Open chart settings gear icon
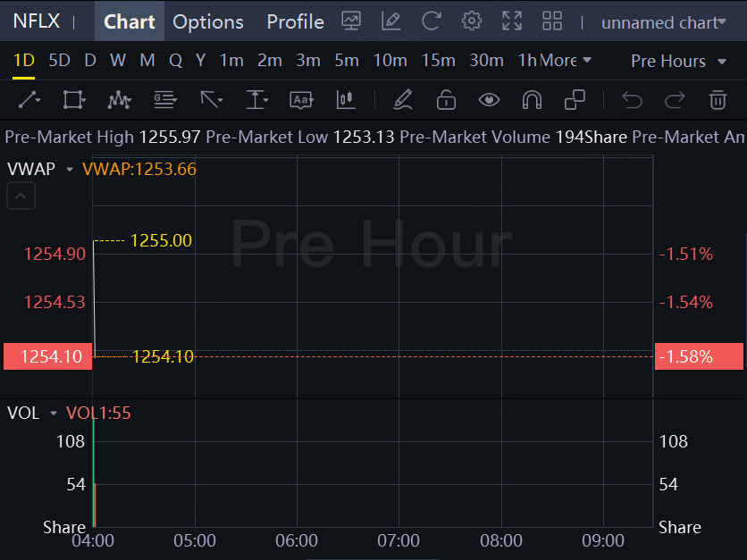The image size is (747, 560). [x=472, y=21]
